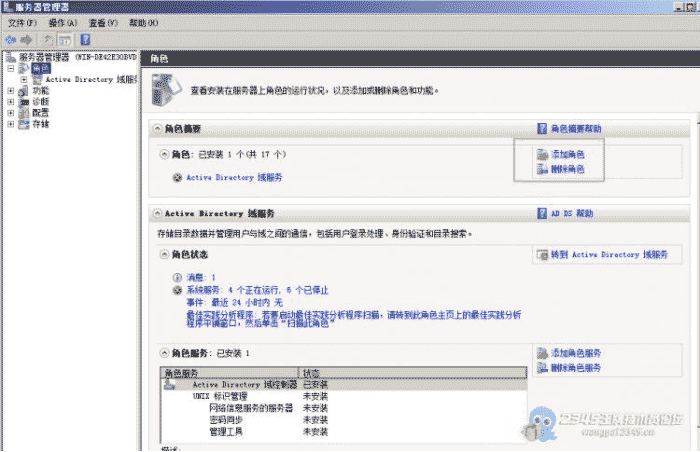Open the 文件(F) menu
Image resolution: width=700 pixels, height=452 pixels.
pyautogui.click(x=22, y=21)
